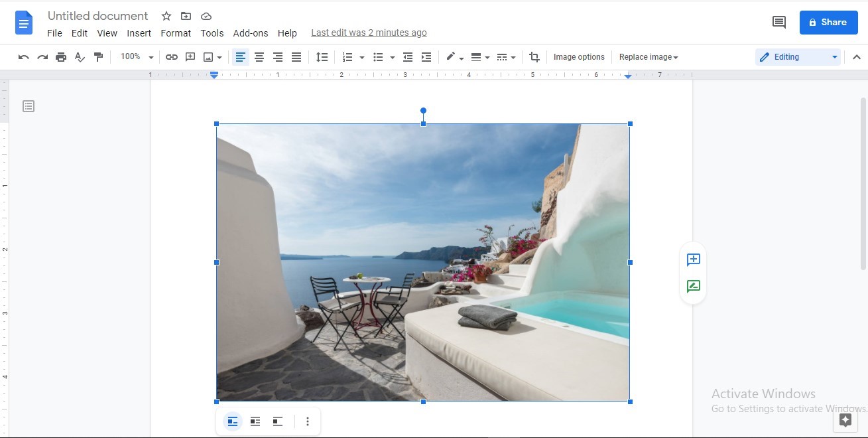Open the Add-ons menu
The height and width of the screenshot is (438, 868).
click(251, 33)
